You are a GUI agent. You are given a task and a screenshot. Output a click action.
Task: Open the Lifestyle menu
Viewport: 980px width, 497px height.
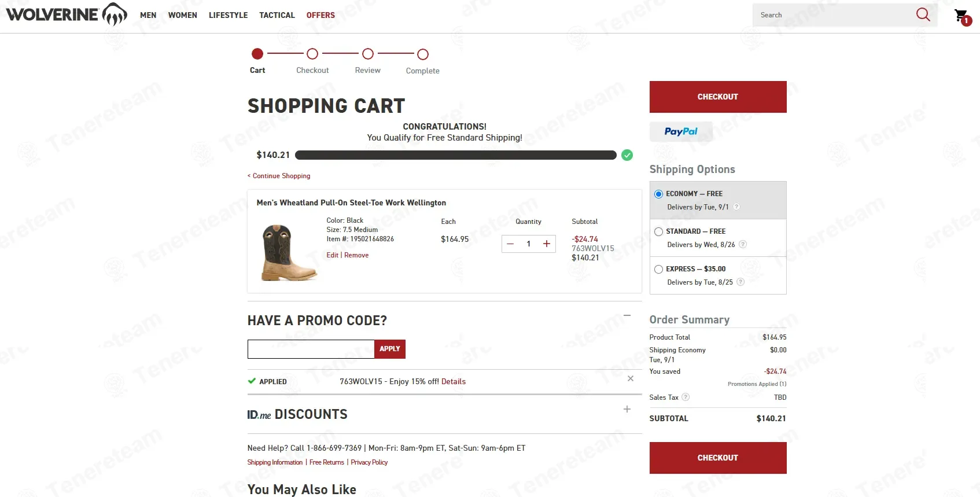pyautogui.click(x=229, y=15)
